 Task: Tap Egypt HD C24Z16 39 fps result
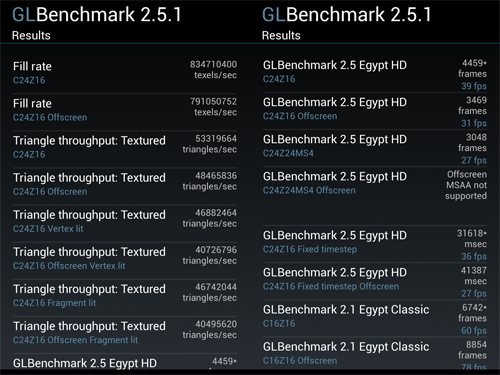[375, 74]
